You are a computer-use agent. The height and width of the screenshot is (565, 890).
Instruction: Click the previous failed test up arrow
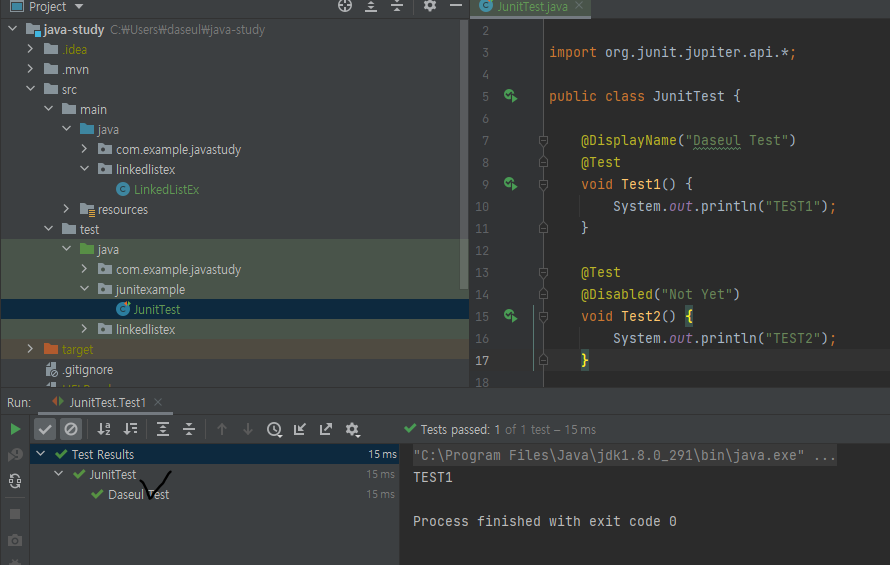(x=222, y=429)
